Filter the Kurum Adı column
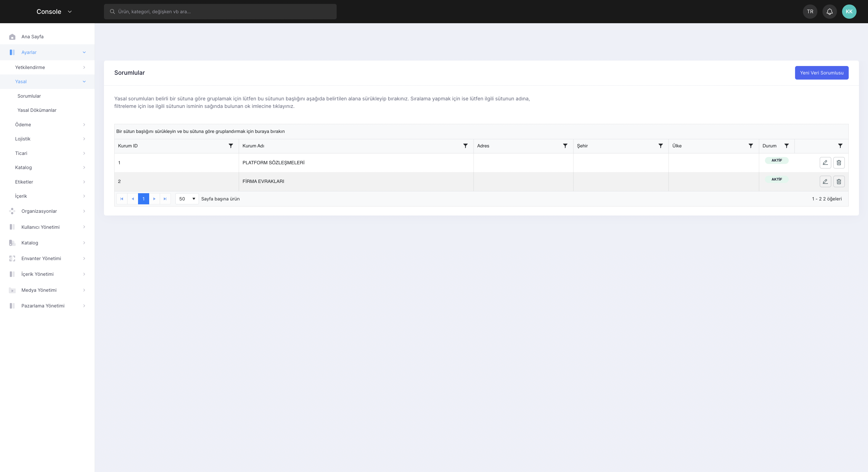The height and width of the screenshot is (472, 868). pyautogui.click(x=465, y=146)
